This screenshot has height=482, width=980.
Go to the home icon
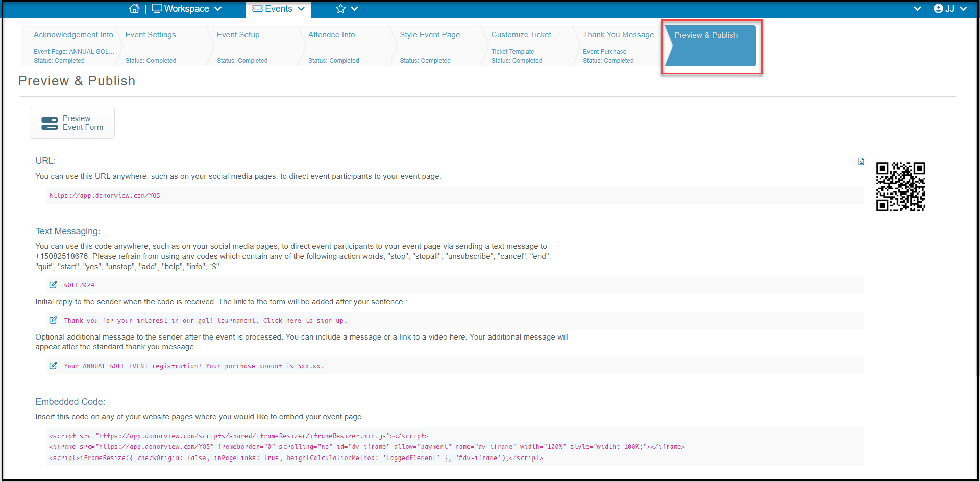pos(134,9)
